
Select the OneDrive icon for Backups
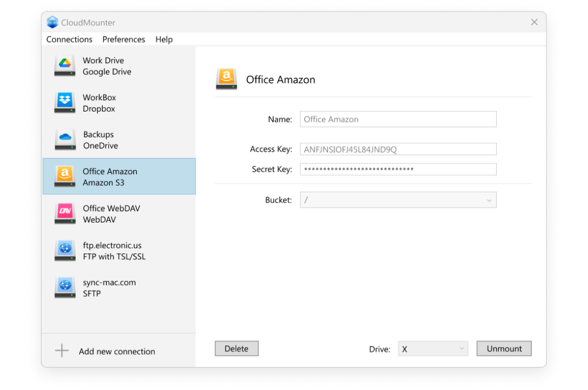[64, 139]
